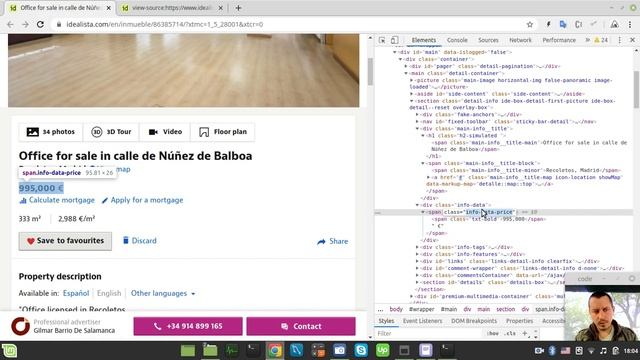Open Chrome's main menu button
Screen dimensions: 640x360
(630, 24)
